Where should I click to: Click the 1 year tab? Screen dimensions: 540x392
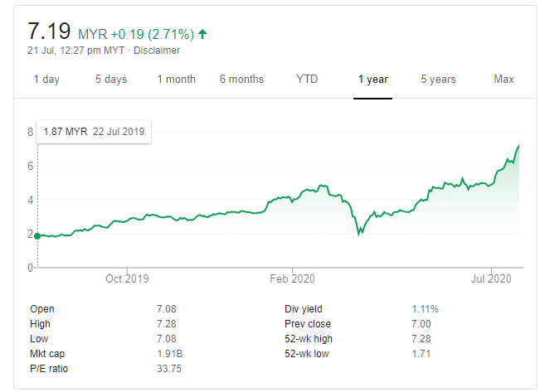click(372, 80)
